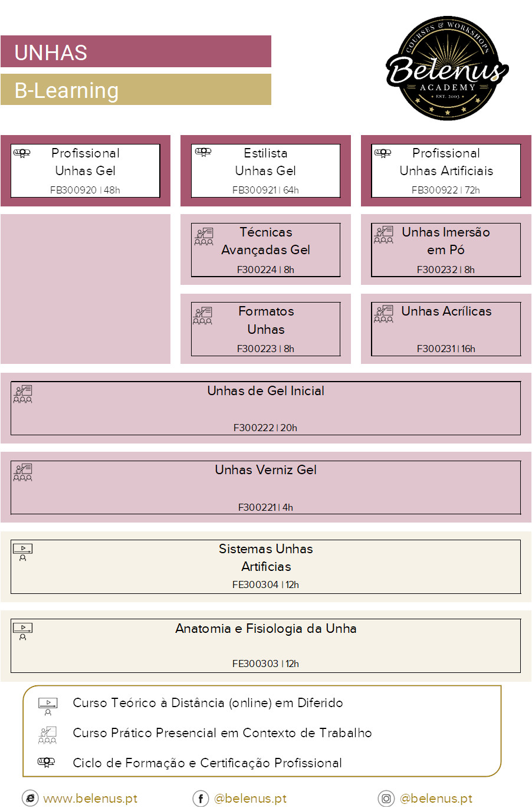
Task: Open the @belenus.pt Instagram link
Action: [436, 799]
